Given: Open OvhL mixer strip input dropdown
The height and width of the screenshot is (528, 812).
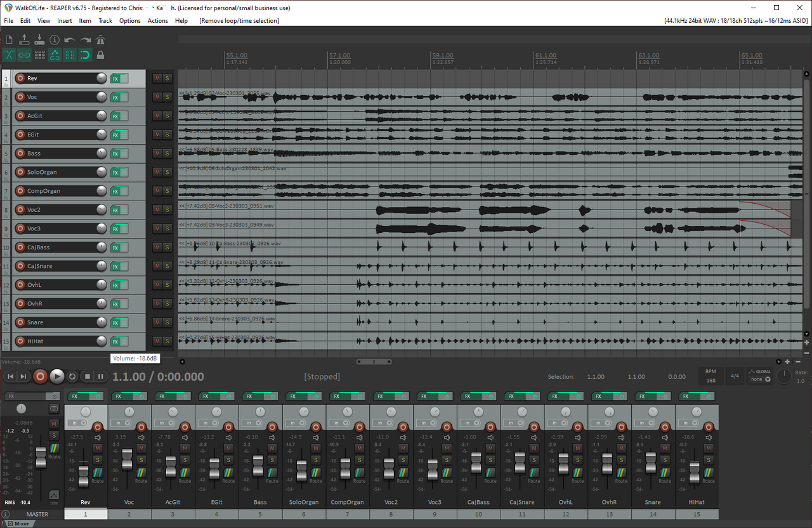Looking at the screenshot, I should pyautogui.click(x=558, y=423).
